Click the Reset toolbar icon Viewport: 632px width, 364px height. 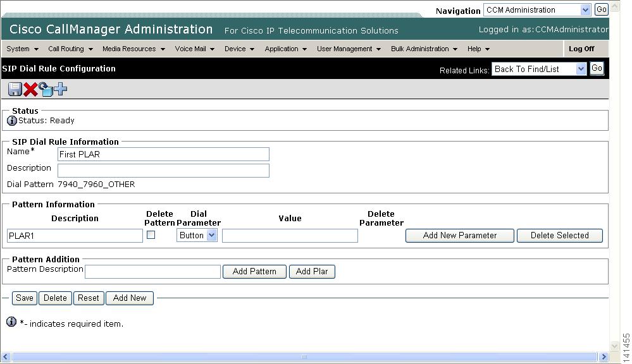click(46, 89)
